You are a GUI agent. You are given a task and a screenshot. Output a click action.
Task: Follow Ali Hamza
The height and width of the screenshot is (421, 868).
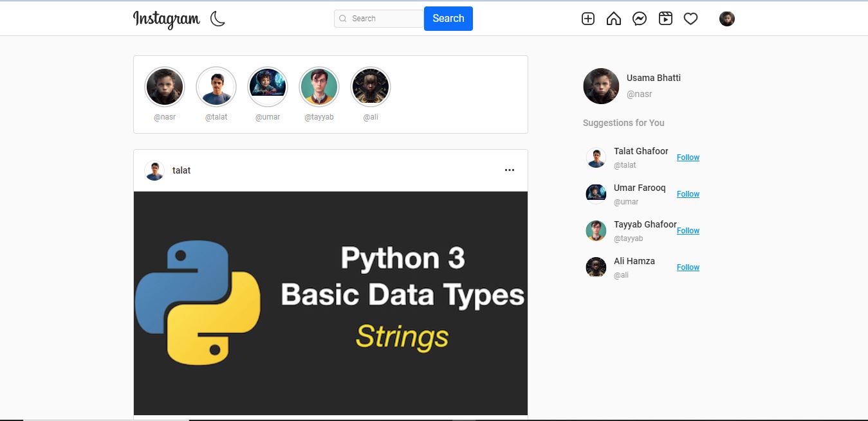click(688, 267)
